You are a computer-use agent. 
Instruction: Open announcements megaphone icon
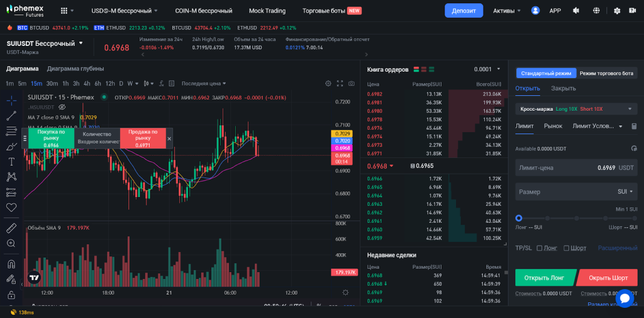pos(577,11)
